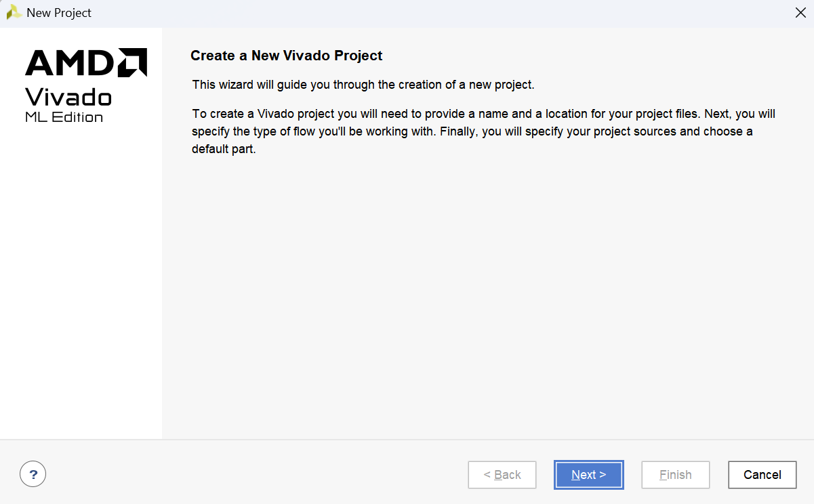Click the greyed-out Back button
The image size is (814, 504).
coord(502,475)
